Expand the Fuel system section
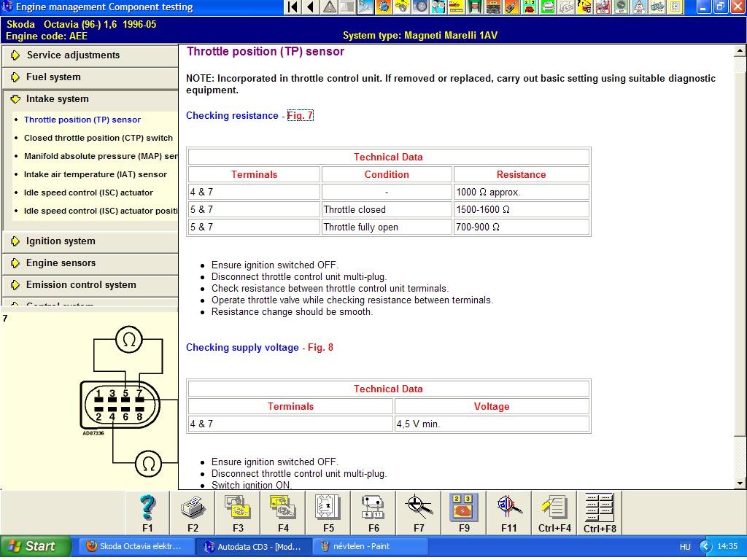This screenshot has height=560, width=747. coord(90,77)
